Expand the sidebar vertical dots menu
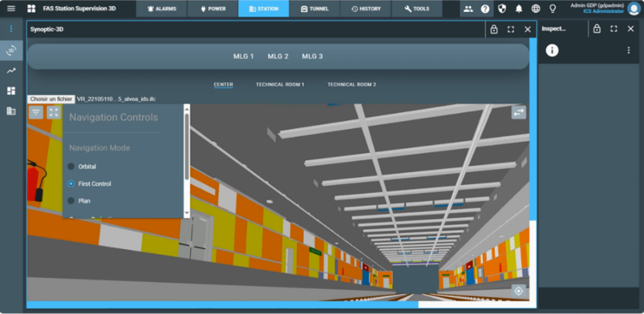 pos(11,29)
